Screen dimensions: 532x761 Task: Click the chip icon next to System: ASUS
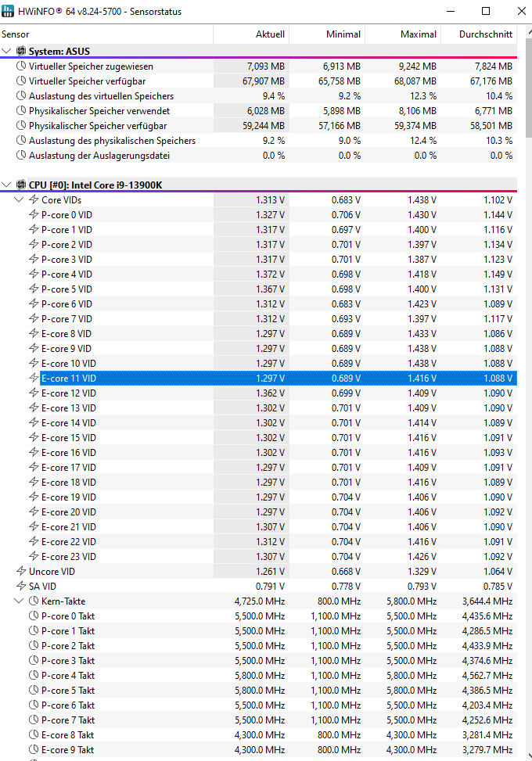click(x=21, y=51)
